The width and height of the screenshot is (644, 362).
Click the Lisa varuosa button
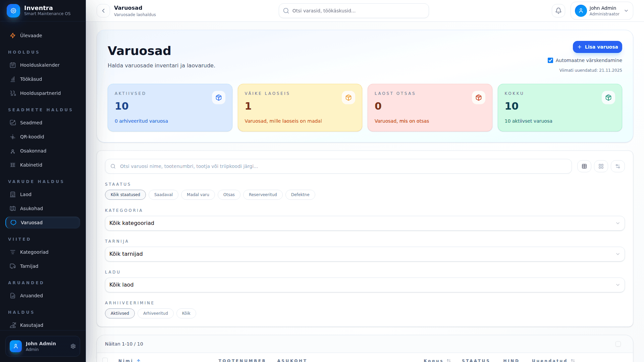tap(597, 47)
